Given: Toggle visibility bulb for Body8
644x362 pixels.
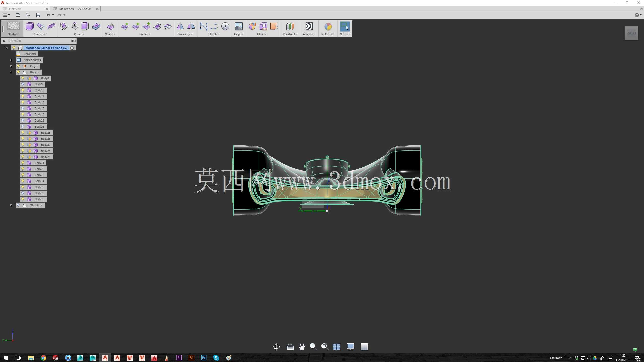Looking at the screenshot, I should (x=23, y=78).
